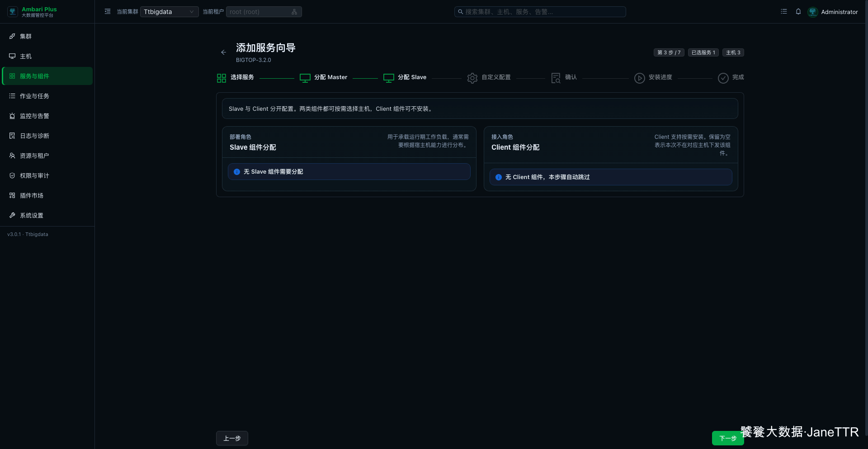Image resolution: width=868 pixels, height=449 pixels.
Task: Click the 日志与诊断 document search icon
Action: coord(12,136)
